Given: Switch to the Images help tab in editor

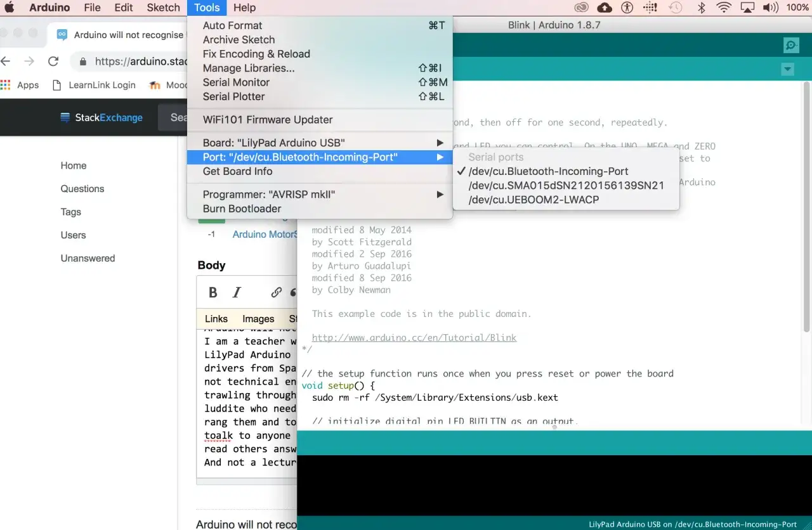Looking at the screenshot, I should coord(258,319).
